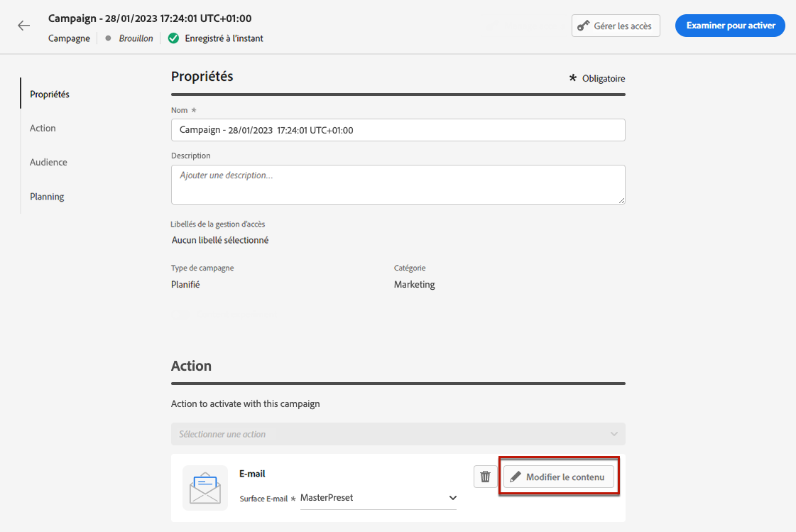This screenshot has width=796, height=532.
Task: Switch to the Audience sidebar tab
Action: (x=48, y=163)
